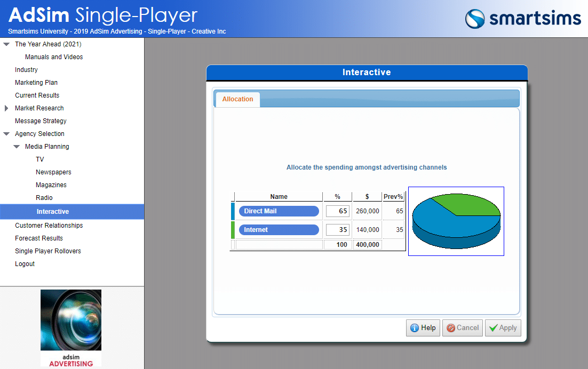
Task: Click the Direct Mail percentage field
Action: (x=338, y=211)
